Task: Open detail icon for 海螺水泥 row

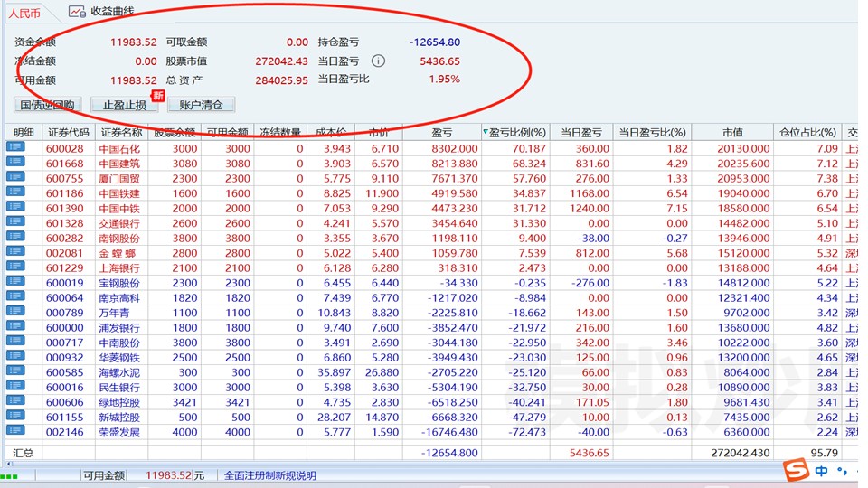Action: coord(15,371)
